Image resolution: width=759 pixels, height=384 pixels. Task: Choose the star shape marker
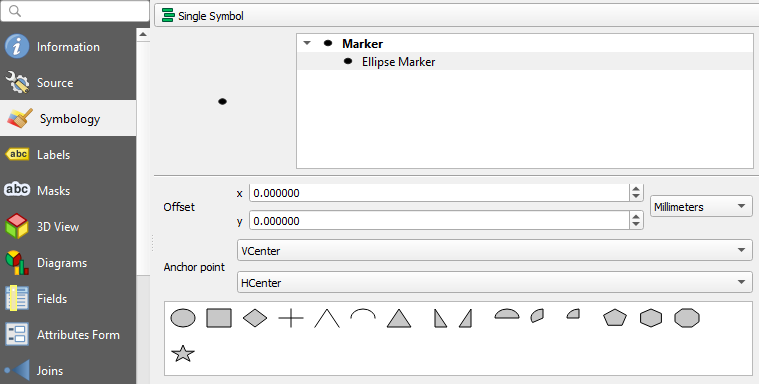point(183,354)
